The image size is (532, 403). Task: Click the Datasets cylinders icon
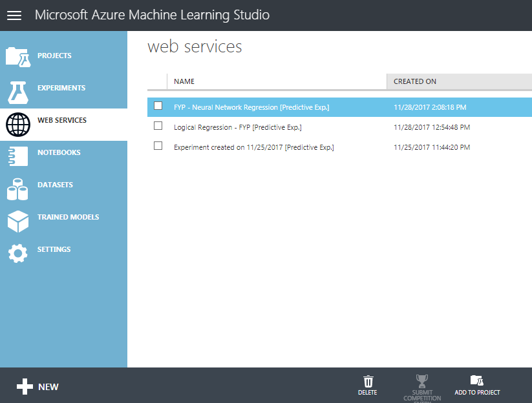coord(17,189)
